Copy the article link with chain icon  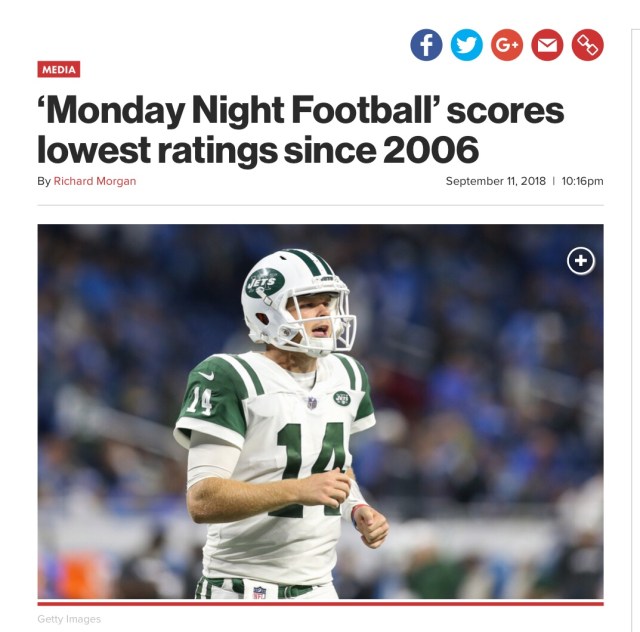pos(588,45)
